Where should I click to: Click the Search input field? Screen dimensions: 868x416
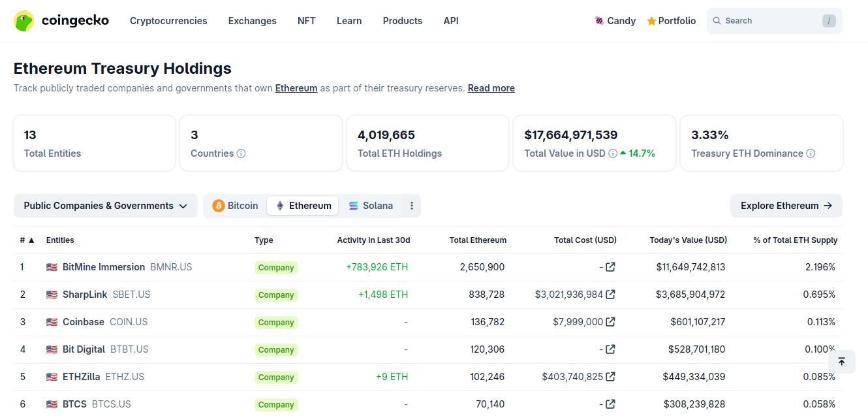tap(775, 21)
